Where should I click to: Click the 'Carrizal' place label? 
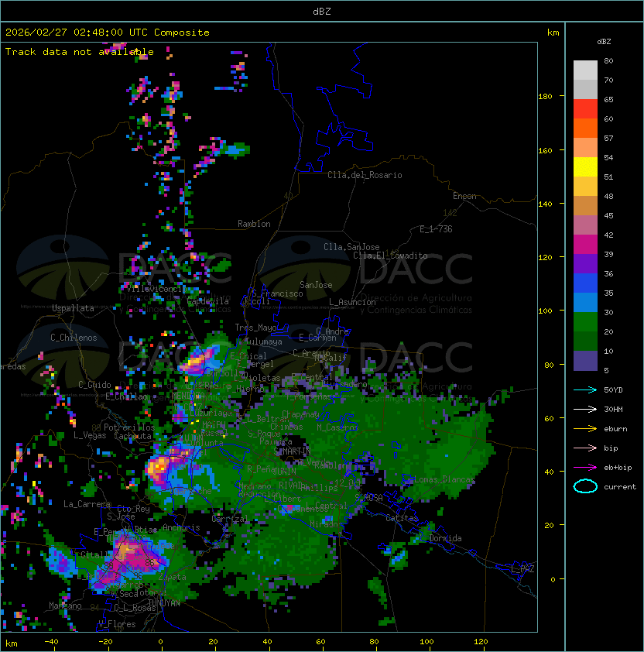[x=230, y=519]
